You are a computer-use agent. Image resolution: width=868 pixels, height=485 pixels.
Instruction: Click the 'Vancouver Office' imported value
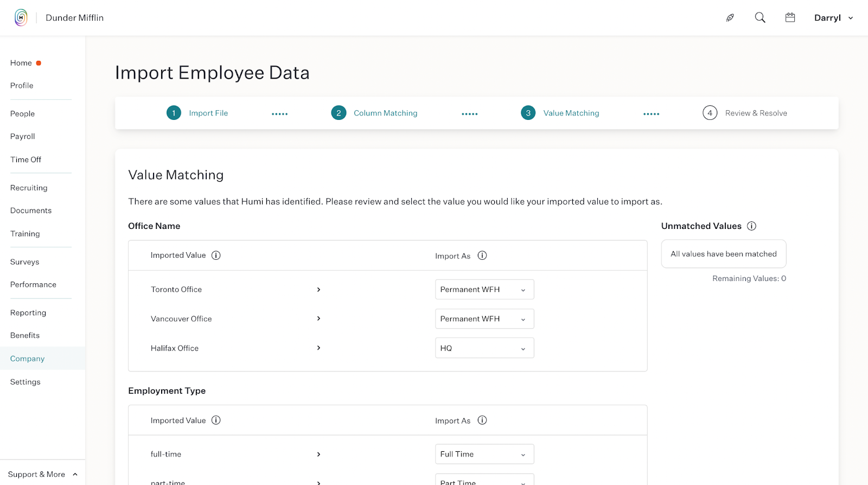(181, 319)
